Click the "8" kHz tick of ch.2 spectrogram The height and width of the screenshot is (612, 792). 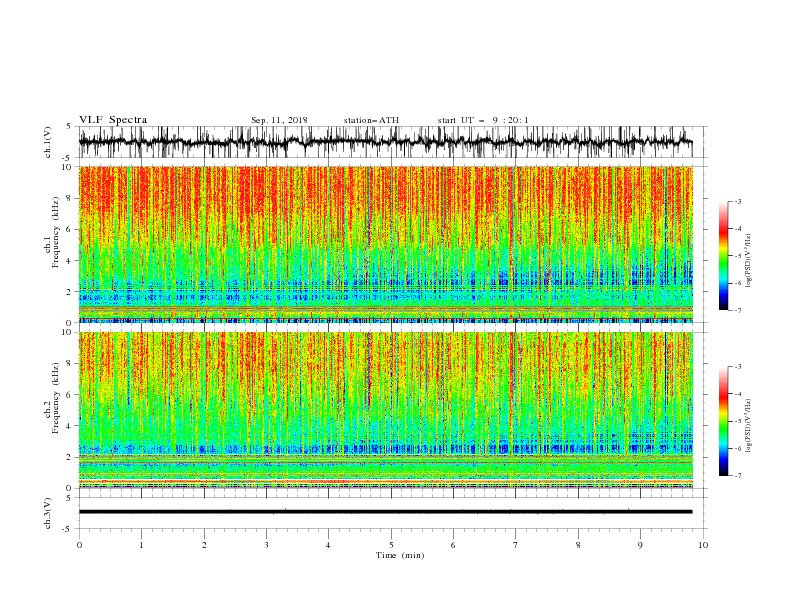click(70, 364)
